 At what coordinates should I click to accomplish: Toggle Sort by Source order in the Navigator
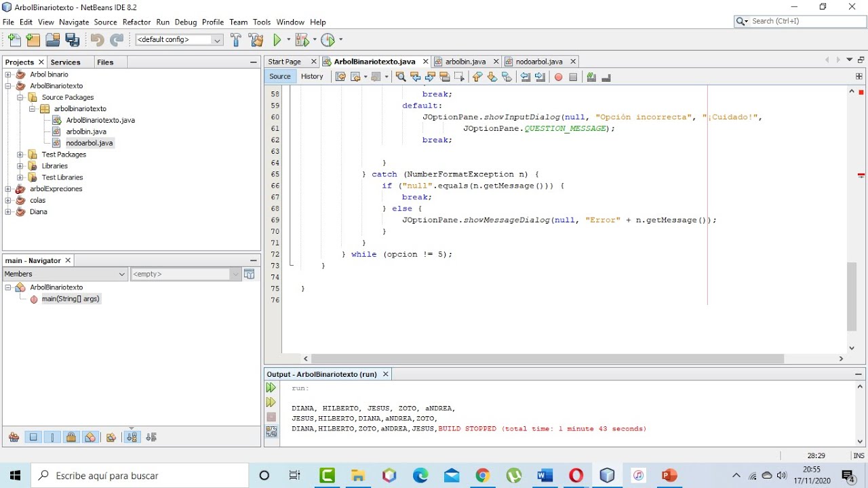(x=151, y=437)
